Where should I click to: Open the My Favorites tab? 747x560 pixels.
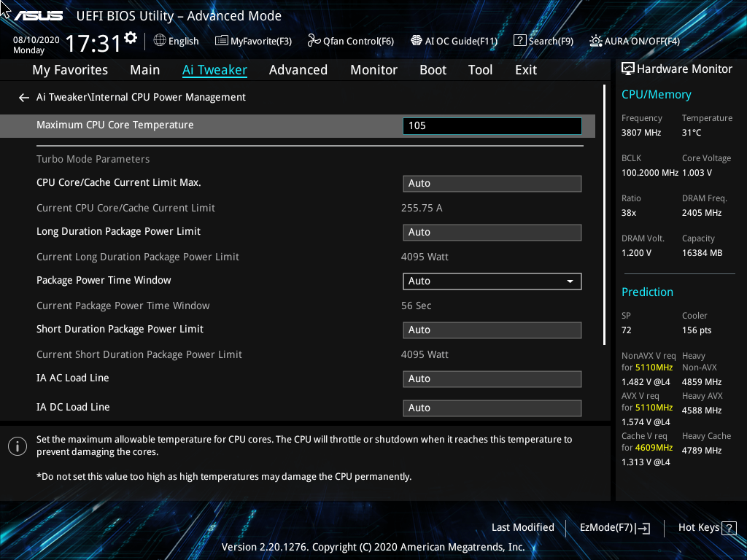coord(70,70)
